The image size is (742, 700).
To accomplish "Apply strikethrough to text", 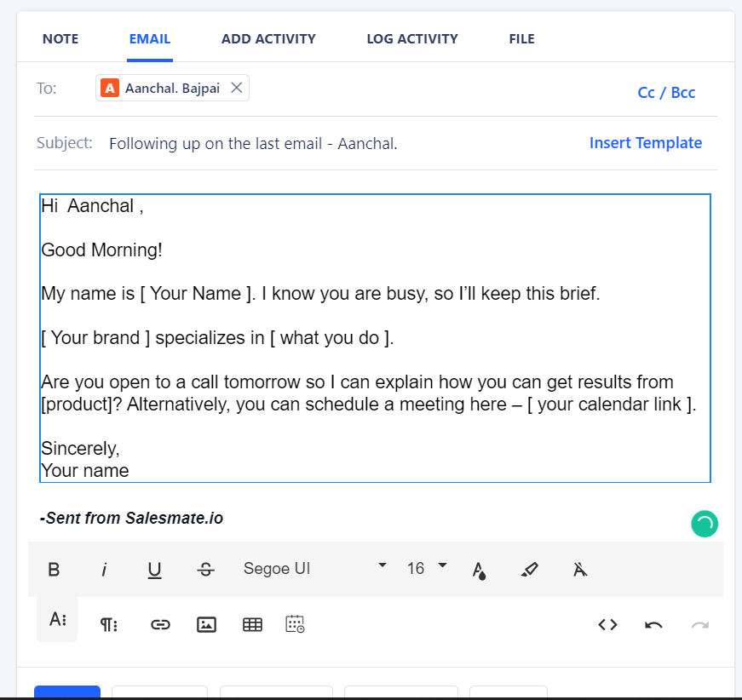I will click(x=205, y=570).
